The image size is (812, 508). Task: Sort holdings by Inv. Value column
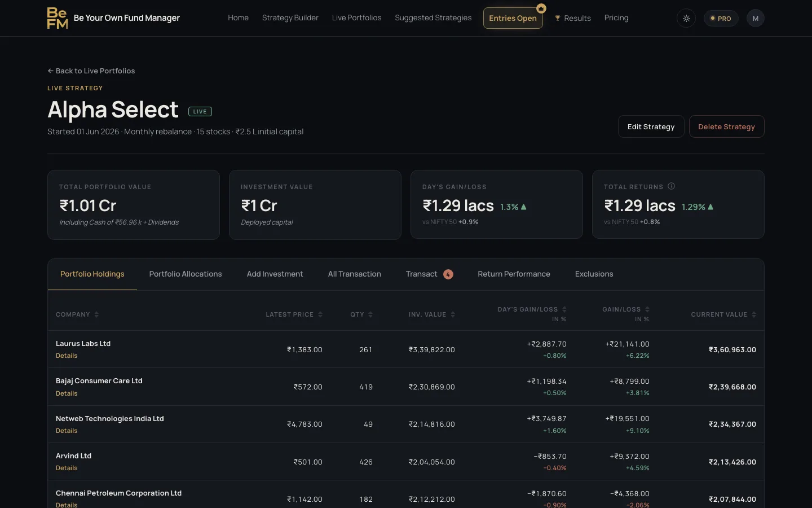tap(431, 314)
